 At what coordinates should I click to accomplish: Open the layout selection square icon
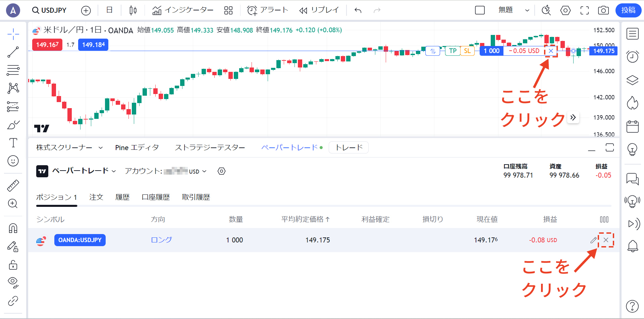tap(480, 10)
